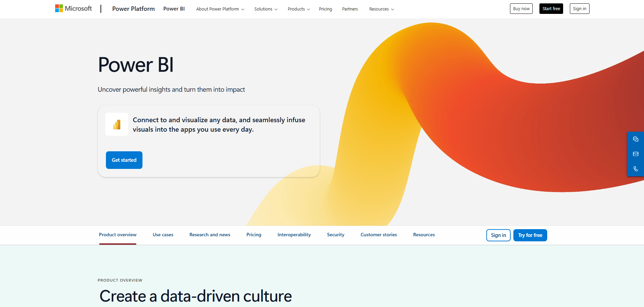Click the Try for free button
Image resolution: width=644 pixels, height=307 pixels.
coord(530,235)
